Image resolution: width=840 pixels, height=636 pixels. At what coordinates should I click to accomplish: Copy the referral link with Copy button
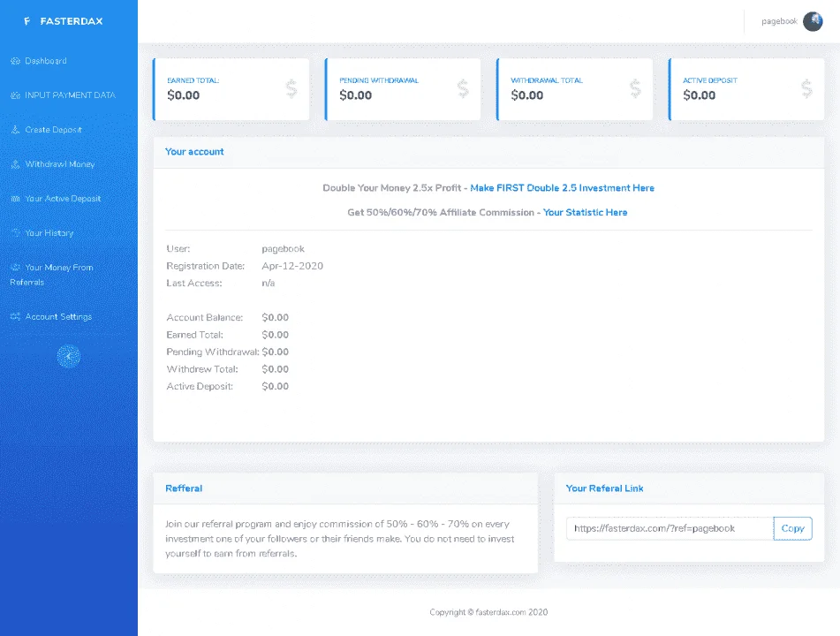(793, 528)
